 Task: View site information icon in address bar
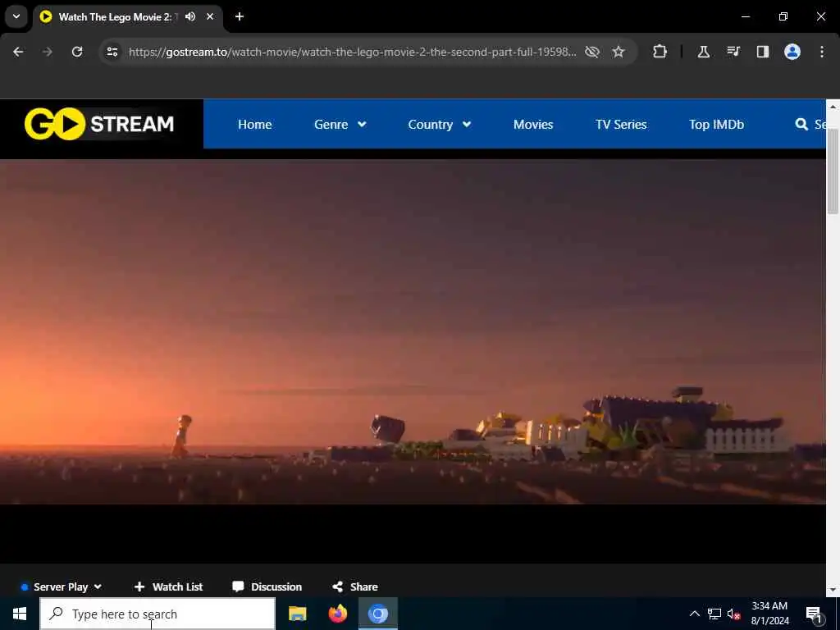[x=112, y=52]
